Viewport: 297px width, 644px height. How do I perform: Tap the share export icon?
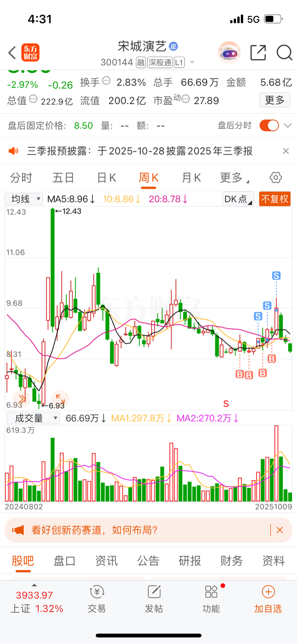[258, 53]
